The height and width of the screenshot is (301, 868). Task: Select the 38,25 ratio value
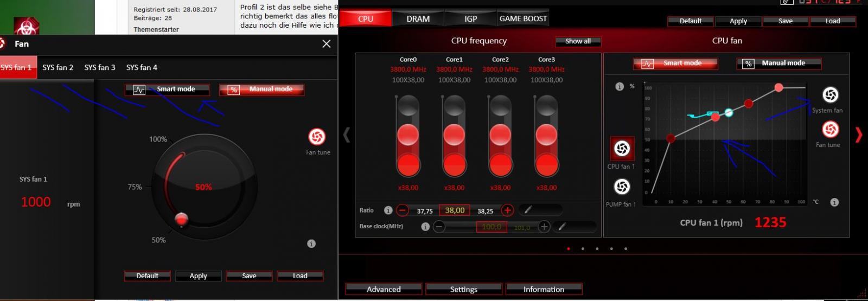(485, 212)
